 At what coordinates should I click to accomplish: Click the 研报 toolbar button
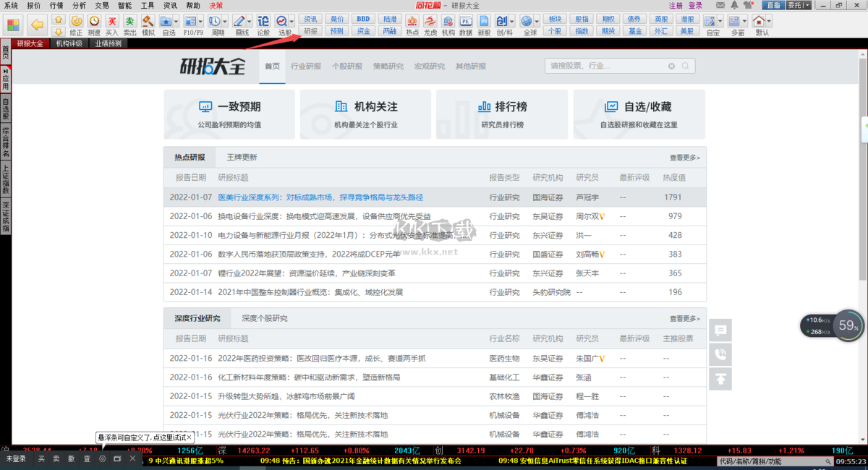[x=310, y=31]
